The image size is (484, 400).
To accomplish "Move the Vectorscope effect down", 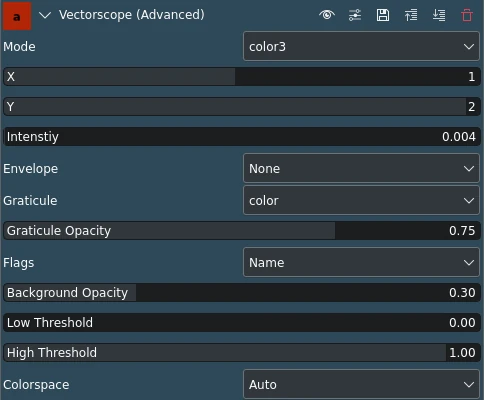I will 439,15.
